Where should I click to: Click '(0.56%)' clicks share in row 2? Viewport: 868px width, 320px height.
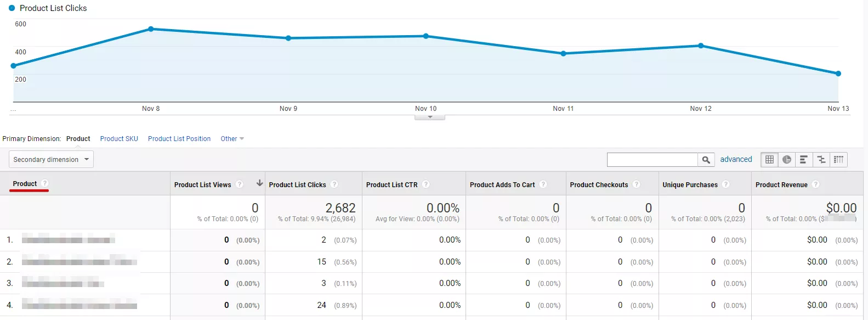345,262
